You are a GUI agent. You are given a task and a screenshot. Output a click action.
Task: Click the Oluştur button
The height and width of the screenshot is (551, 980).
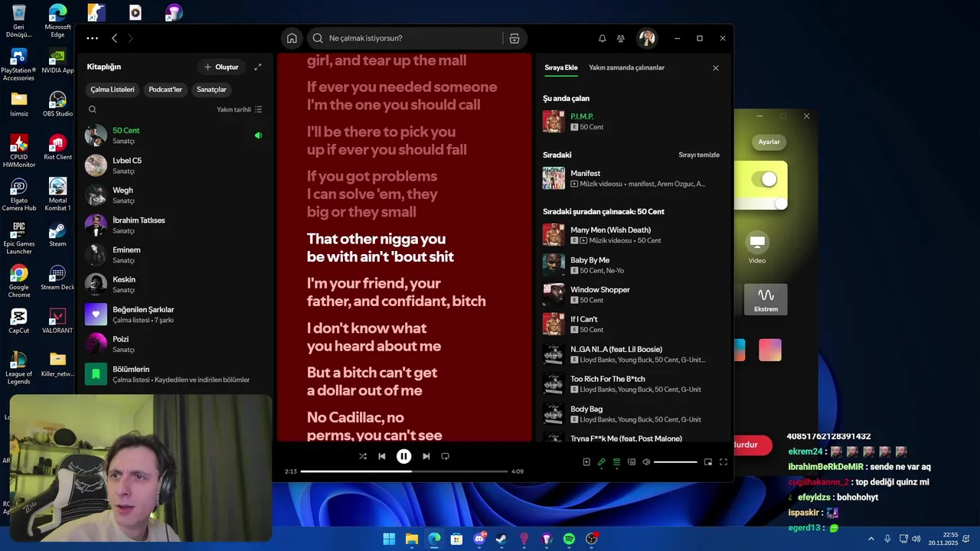coord(221,67)
